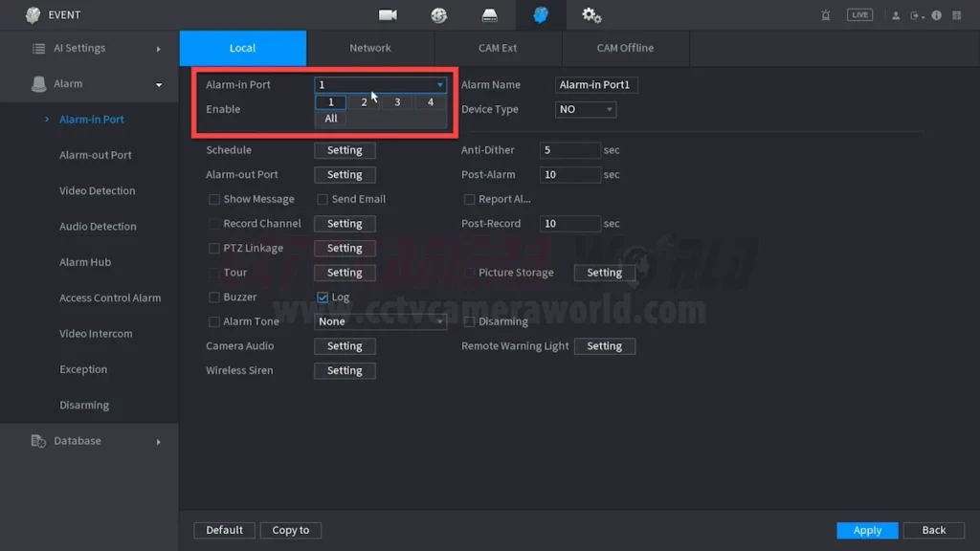Uncheck the Log checkbox
The width and height of the screenshot is (980, 551).
tap(323, 298)
